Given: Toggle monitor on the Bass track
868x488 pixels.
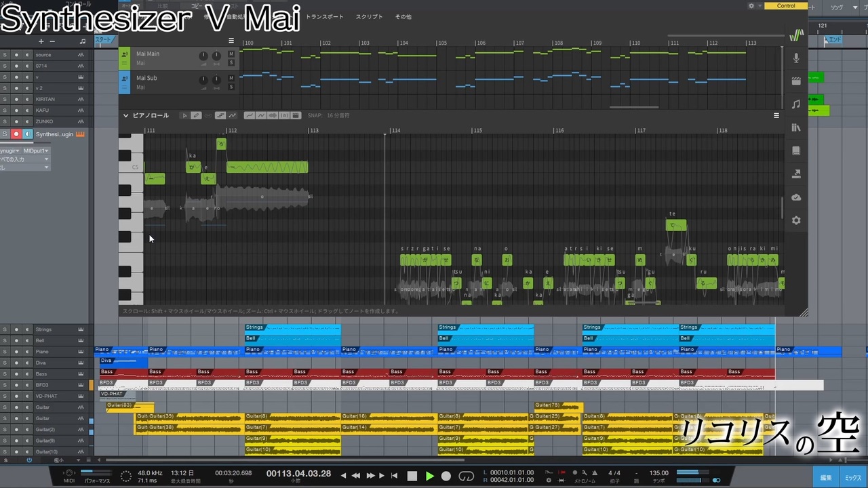Looking at the screenshot, I should click(28, 374).
